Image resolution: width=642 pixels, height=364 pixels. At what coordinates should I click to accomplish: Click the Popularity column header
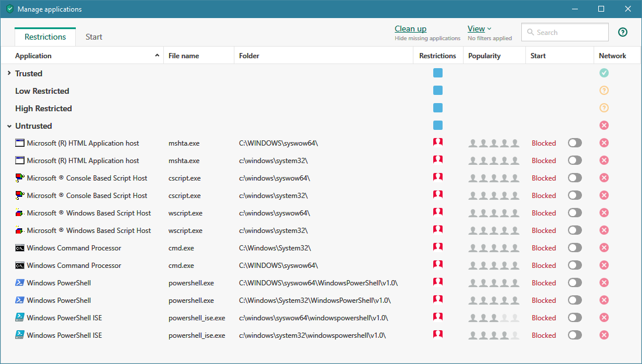tap(485, 56)
